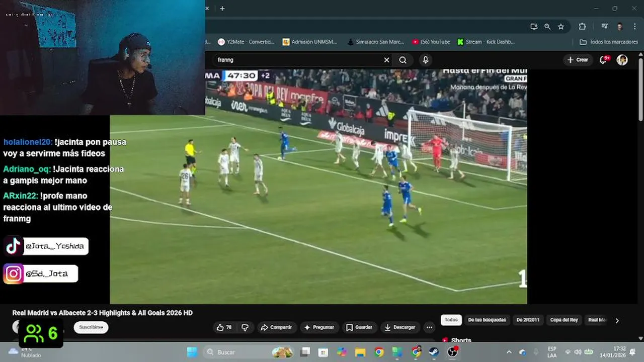Viewport: 644px width, 362px height.
Task: Open the Y2Mate bookmark
Action: pos(246,42)
